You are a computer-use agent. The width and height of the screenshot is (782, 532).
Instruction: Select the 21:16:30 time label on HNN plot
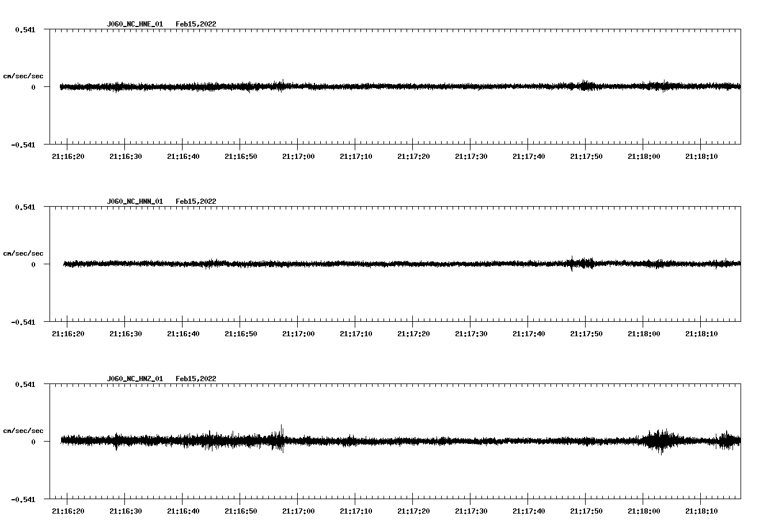point(126,334)
